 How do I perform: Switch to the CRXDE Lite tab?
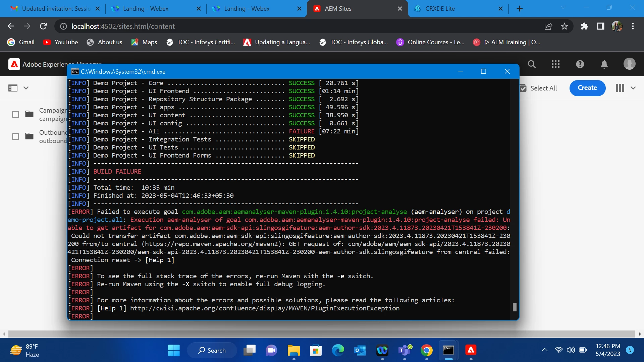tap(440, 9)
